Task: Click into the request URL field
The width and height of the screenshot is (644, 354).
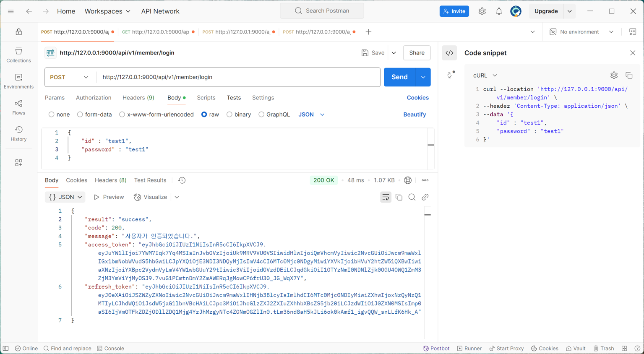Action: tap(238, 77)
